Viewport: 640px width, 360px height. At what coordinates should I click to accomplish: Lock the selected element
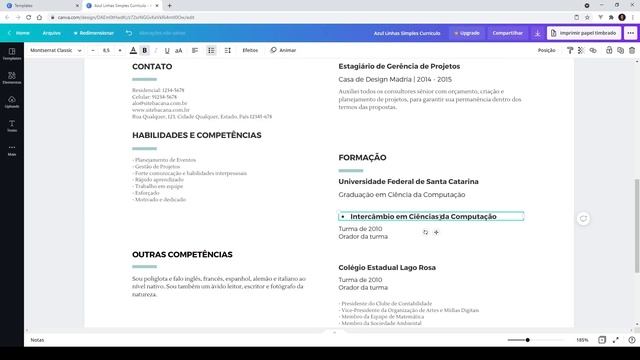coord(609,50)
